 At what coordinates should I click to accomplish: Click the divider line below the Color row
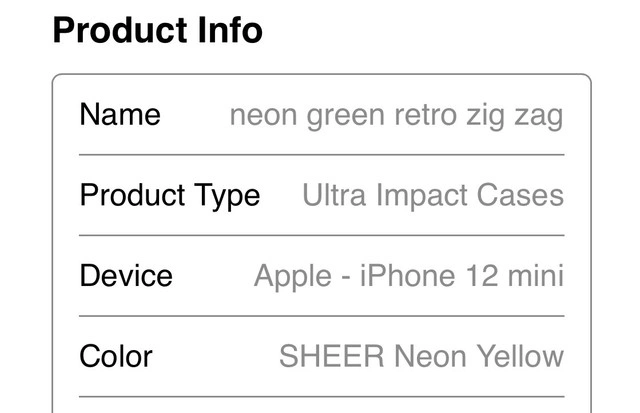[x=321, y=397]
